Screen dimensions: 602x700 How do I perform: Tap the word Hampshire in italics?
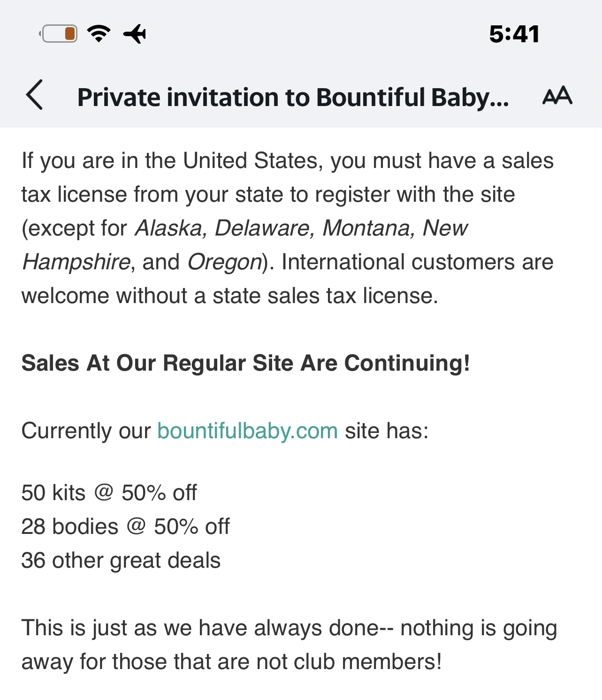pos(76,262)
